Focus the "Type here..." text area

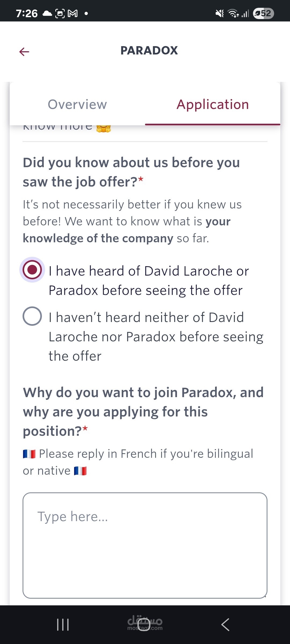(x=145, y=545)
